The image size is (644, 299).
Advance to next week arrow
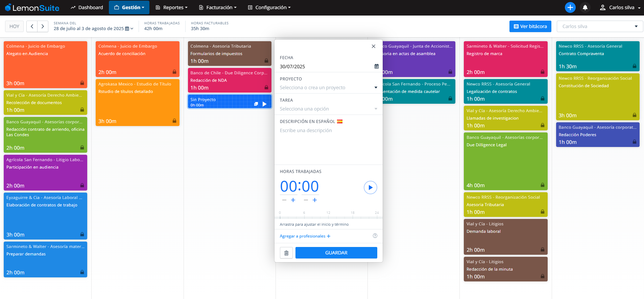[x=43, y=26]
